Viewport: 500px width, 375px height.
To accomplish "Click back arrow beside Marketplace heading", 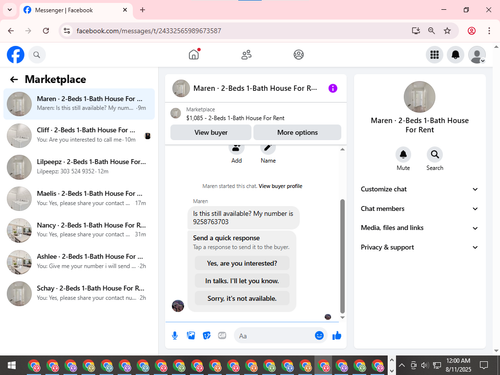I will click(x=14, y=79).
